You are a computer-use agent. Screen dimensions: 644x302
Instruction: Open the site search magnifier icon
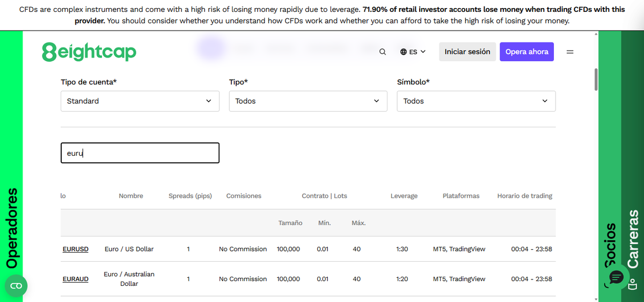tap(382, 52)
